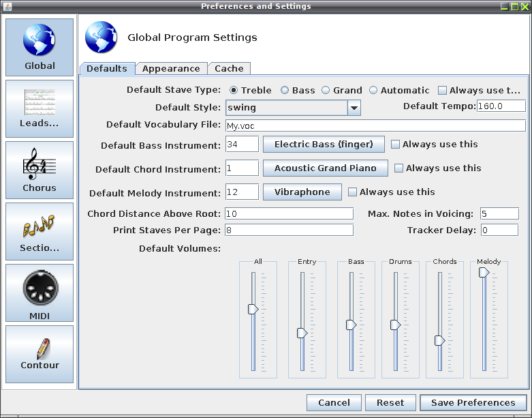Open the Default Style dropdown arrow
532x418 pixels.
[x=354, y=108]
